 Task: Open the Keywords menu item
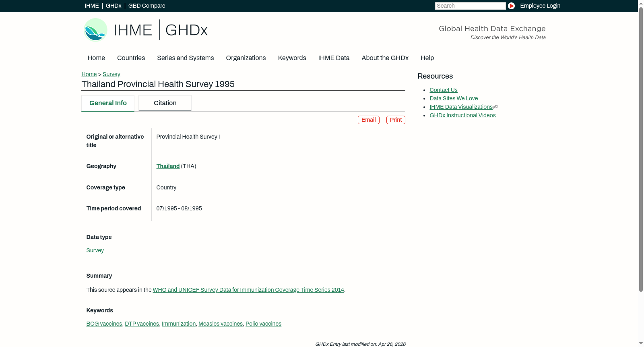[292, 58]
